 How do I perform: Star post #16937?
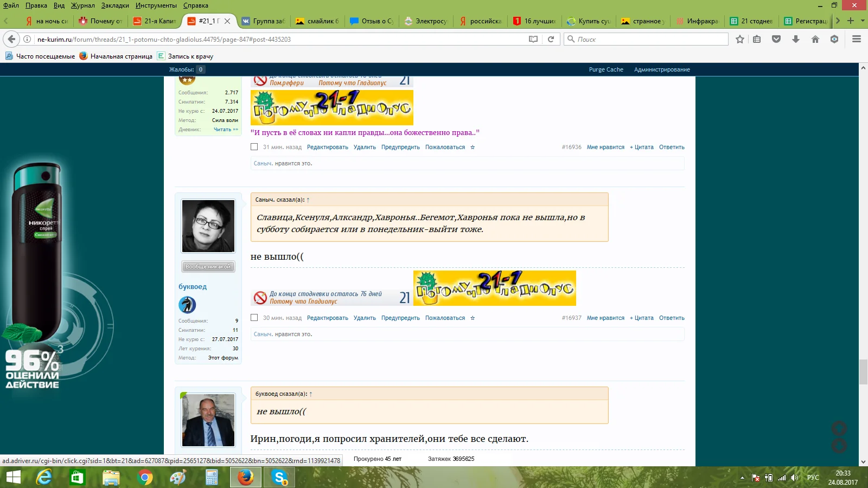[x=473, y=318]
